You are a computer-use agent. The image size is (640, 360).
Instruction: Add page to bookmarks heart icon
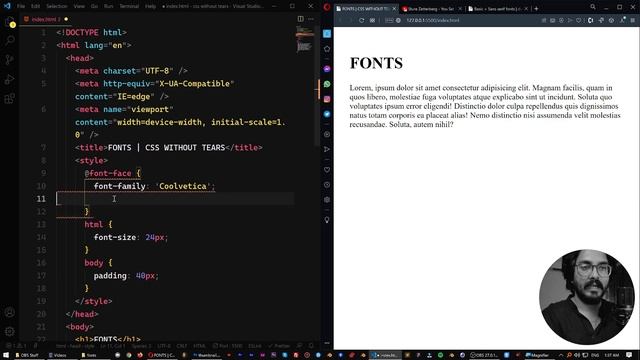click(578, 20)
